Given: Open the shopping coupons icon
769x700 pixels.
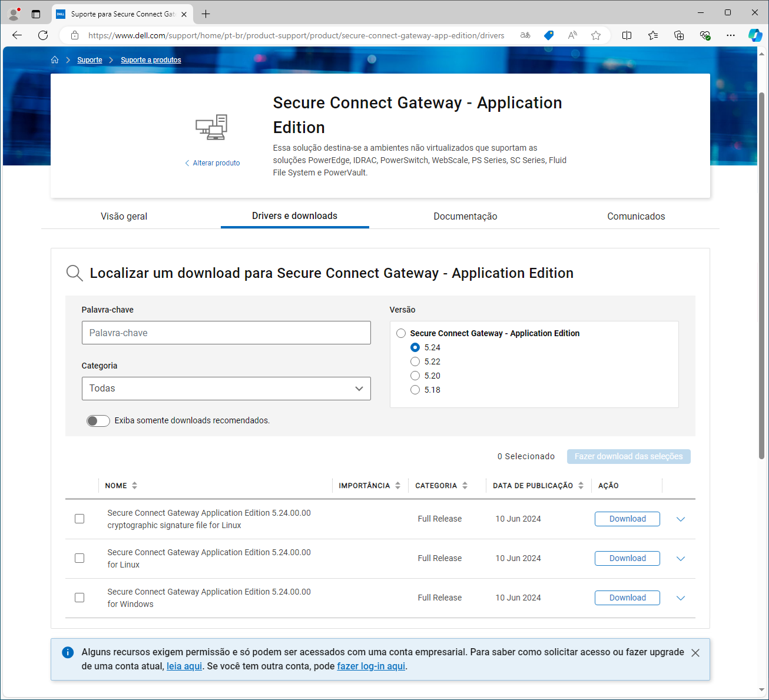Looking at the screenshot, I should pos(549,35).
